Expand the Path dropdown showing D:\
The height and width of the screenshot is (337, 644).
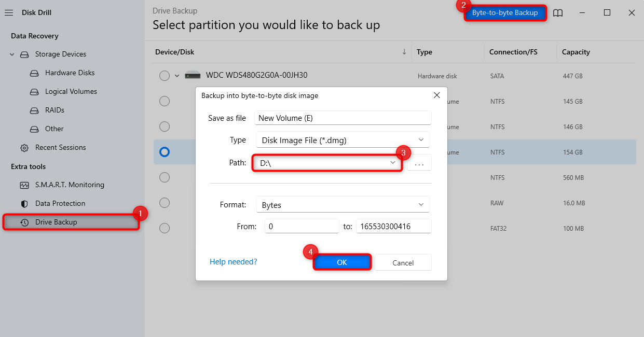(x=393, y=163)
